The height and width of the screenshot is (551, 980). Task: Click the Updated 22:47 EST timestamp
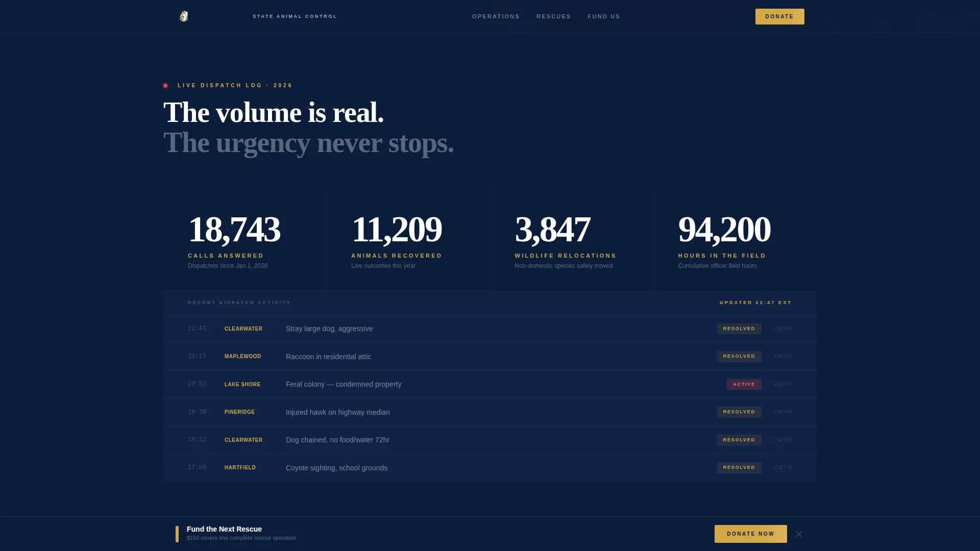755,303
